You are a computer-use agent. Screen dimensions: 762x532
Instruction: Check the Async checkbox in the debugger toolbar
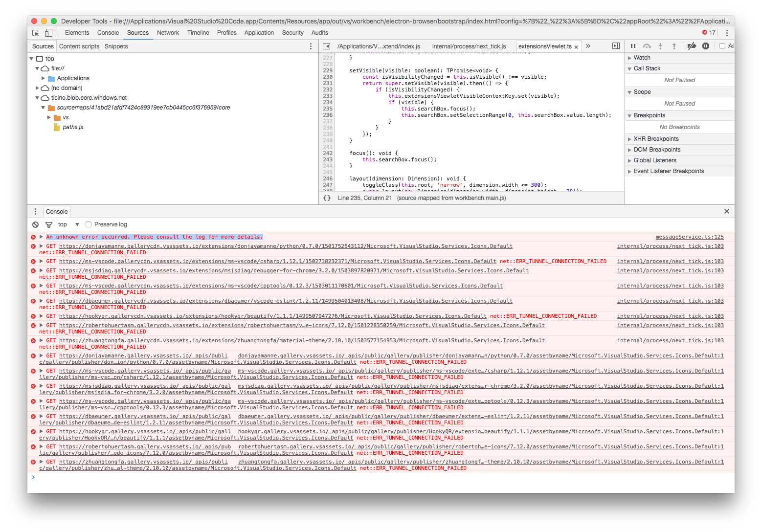[x=722, y=45]
